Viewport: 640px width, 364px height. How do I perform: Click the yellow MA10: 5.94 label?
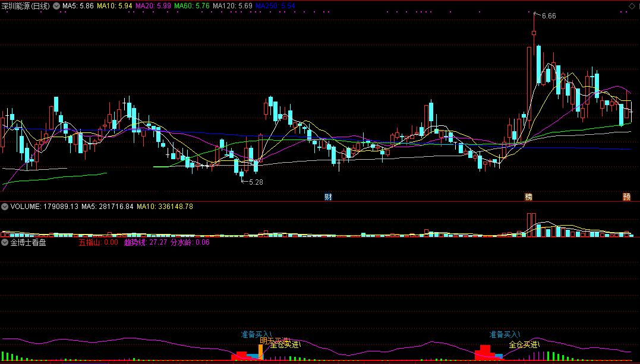(x=115, y=6)
